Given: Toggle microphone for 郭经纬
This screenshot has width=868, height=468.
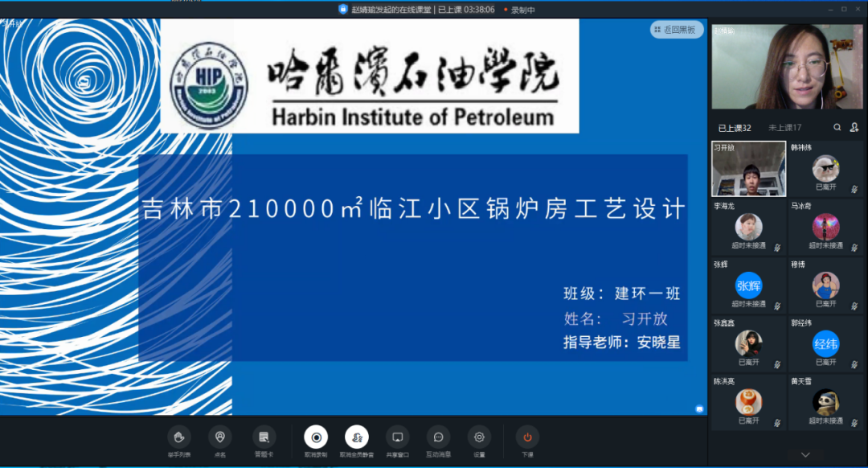Looking at the screenshot, I should 854,364.
